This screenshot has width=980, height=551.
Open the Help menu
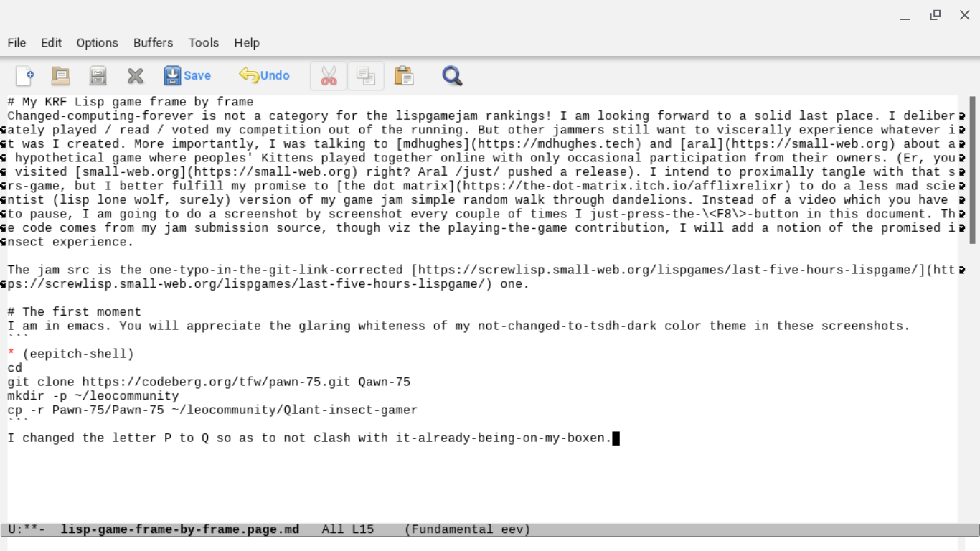point(246,43)
